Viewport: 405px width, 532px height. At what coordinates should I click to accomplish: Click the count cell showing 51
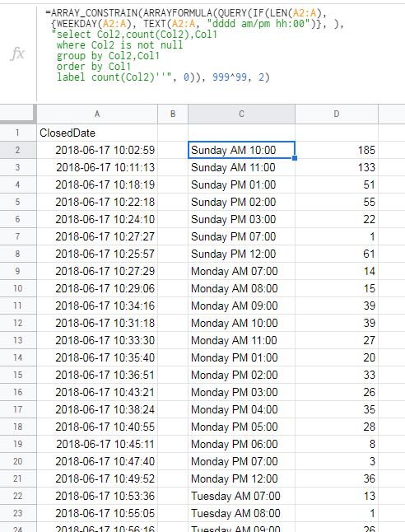click(x=337, y=184)
